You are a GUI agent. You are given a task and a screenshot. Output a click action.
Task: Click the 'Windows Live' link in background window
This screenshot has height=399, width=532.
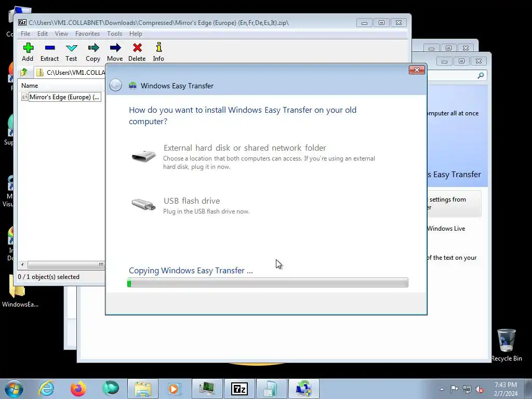coord(446,229)
